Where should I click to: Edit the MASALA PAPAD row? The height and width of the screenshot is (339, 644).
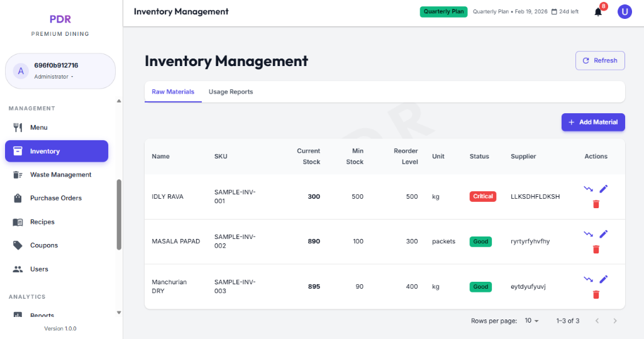click(x=604, y=234)
